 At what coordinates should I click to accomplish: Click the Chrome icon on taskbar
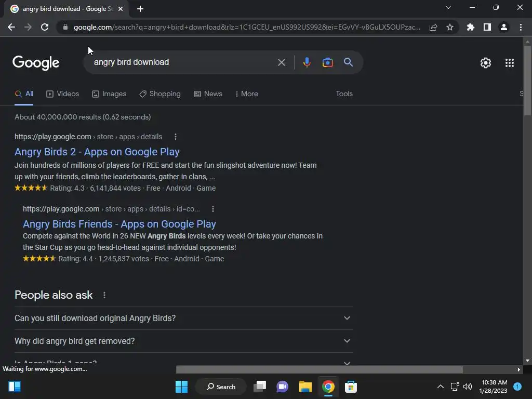coord(328,387)
